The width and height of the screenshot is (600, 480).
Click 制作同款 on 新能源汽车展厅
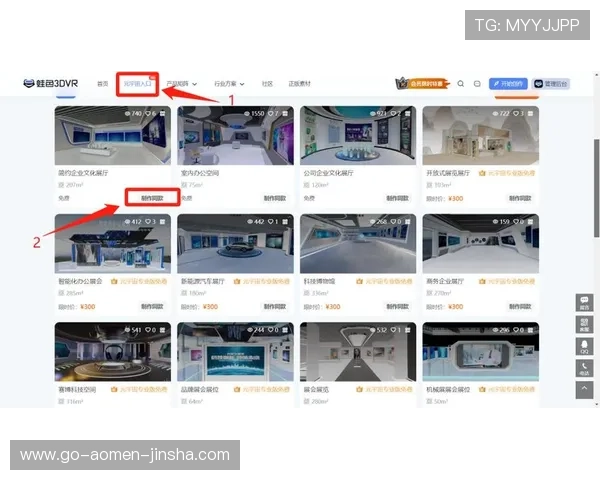pos(275,307)
